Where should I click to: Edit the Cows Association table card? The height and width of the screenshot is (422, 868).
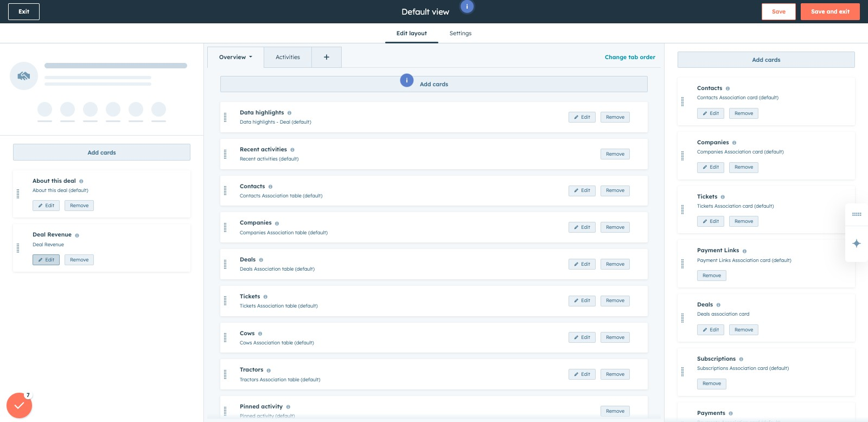[x=582, y=337]
